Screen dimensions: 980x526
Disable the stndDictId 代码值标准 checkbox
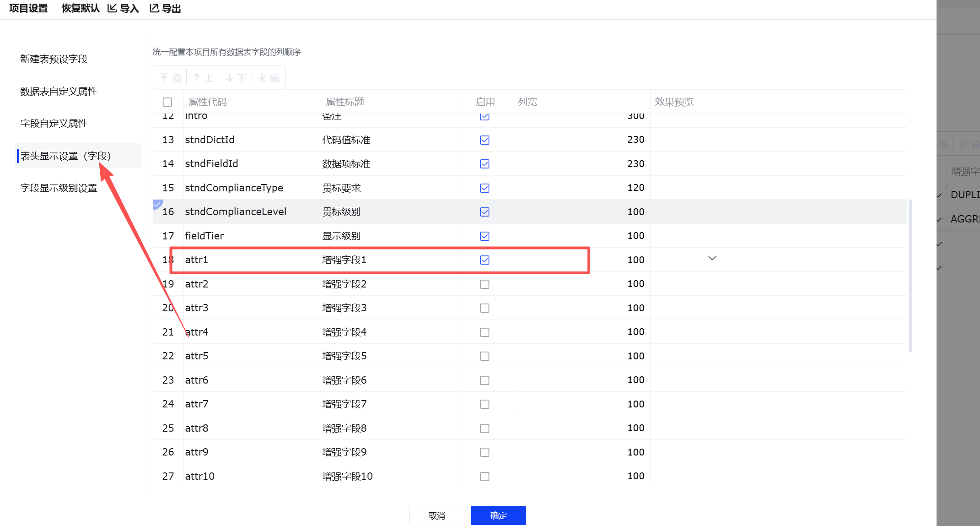tap(485, 140)
